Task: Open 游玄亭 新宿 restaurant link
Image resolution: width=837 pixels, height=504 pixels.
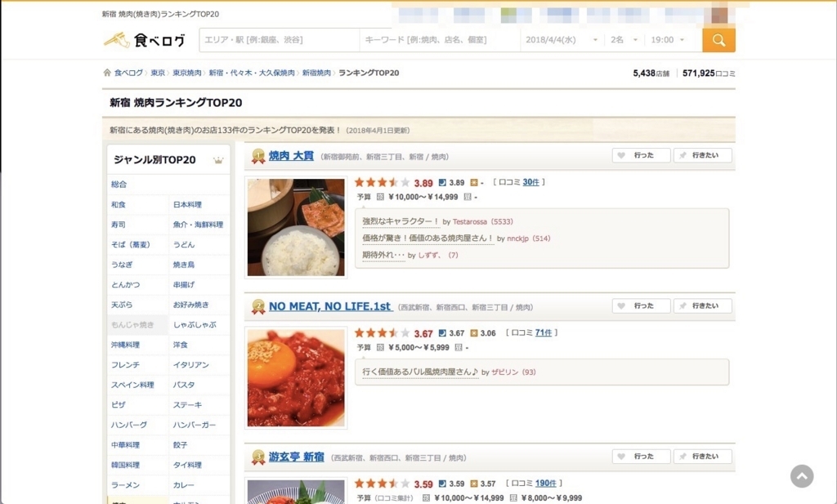Action: point(296,457)
